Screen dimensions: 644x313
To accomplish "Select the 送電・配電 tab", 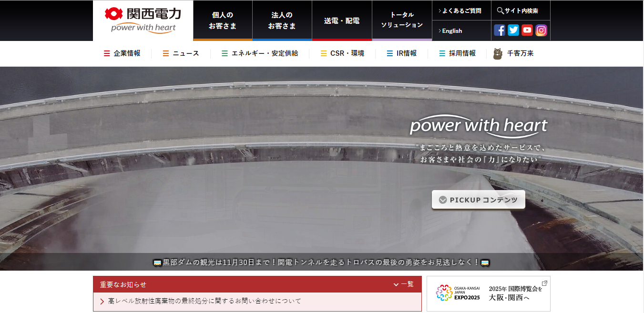I will click(x=342, y=20).
